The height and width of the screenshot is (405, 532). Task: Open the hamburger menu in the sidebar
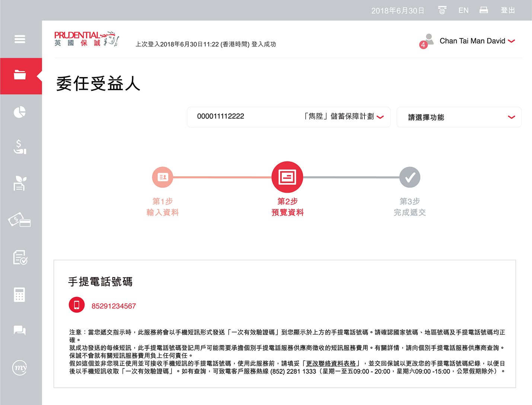coord(20,39)
